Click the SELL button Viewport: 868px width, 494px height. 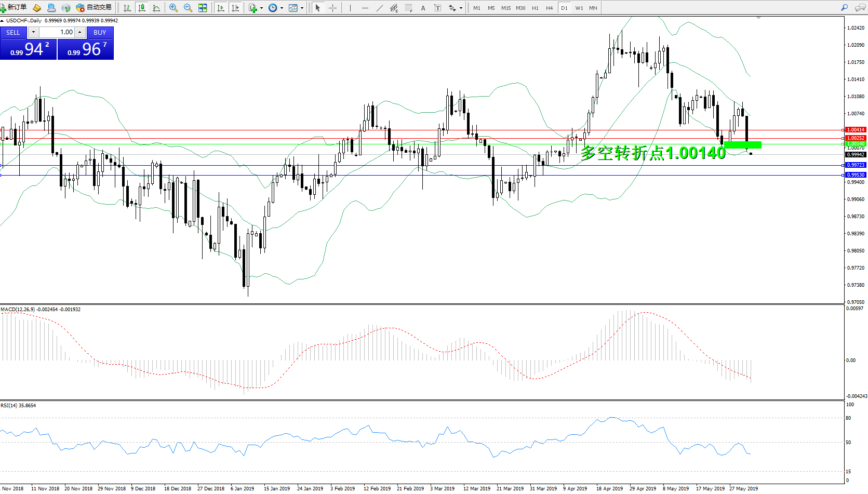pos(13,32)
